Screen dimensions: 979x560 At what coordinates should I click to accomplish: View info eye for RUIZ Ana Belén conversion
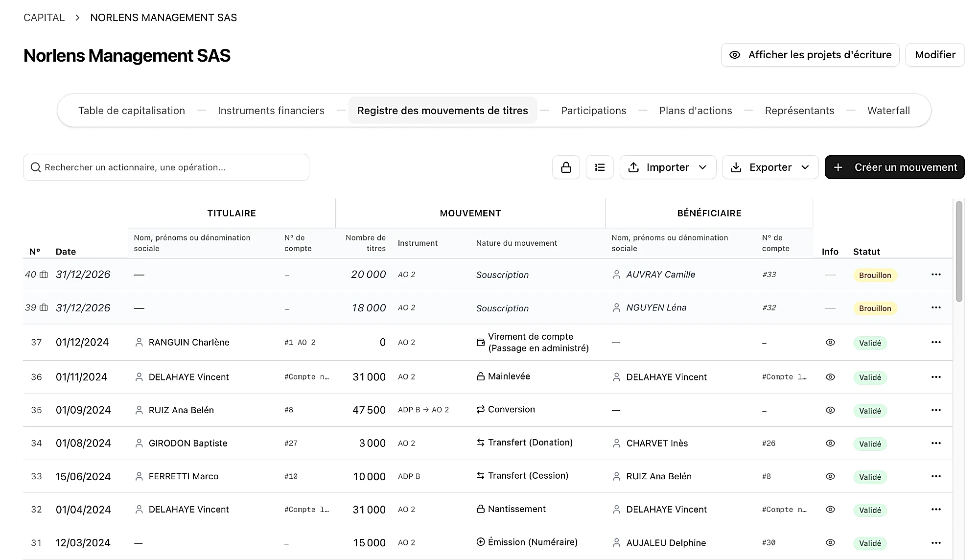point(830,410)
